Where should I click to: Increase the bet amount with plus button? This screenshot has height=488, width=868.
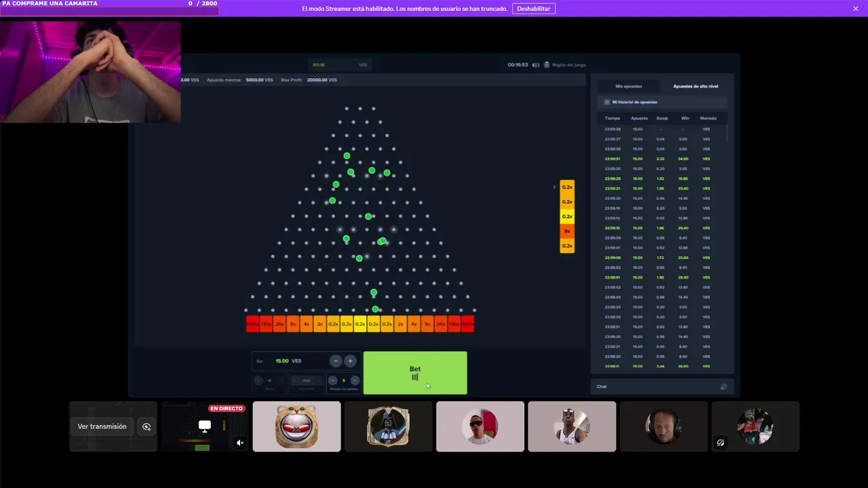(350, 361)
